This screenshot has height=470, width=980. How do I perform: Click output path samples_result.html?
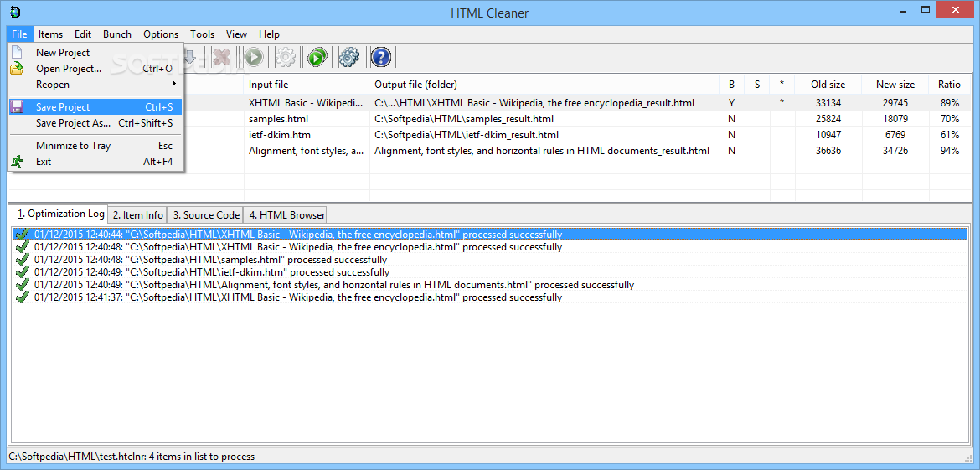464,119
